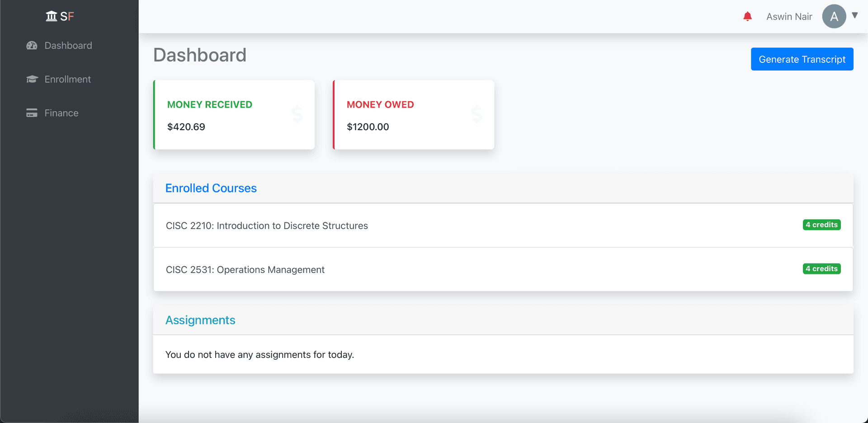Click the Enrollment graduation cap icon
868x423 pixels.
[x=32, y=80]
